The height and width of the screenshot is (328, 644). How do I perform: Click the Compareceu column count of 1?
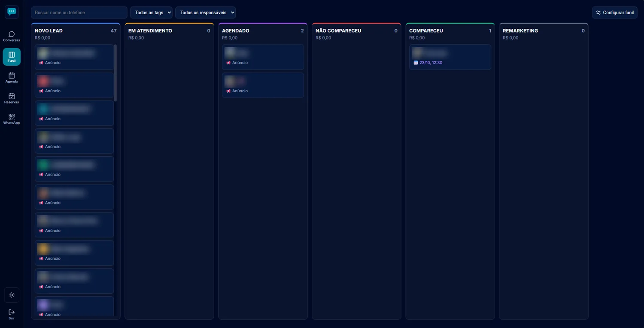tap(490, 31)
